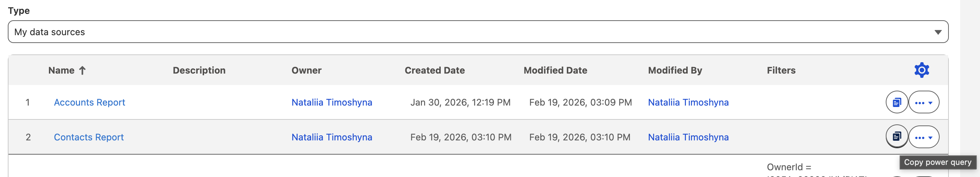Expand more actions for Accounts Report row
Viewport: 980px width, 177px height.
[924, 102]
